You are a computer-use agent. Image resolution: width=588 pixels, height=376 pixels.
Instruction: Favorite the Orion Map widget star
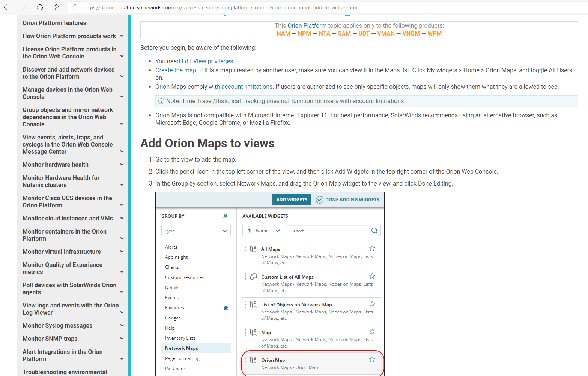(372, 359)
